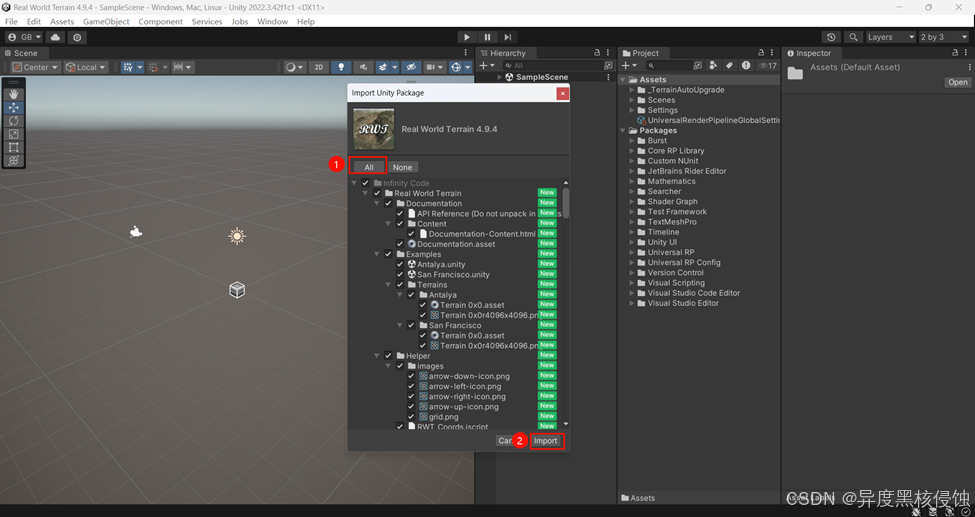Open the Unity cloud services icon

pyautogui.click(x=55, y=37)
